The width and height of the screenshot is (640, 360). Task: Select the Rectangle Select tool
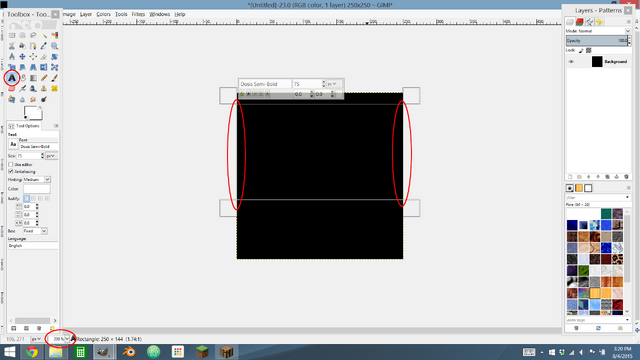point(12,36)
